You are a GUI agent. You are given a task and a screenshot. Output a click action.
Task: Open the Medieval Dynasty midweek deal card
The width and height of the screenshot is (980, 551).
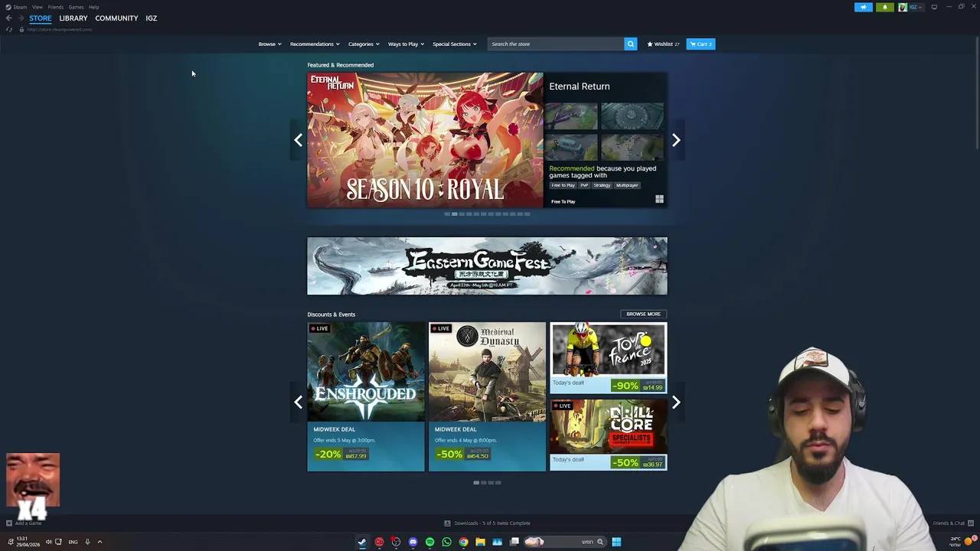[x=487, y=396]
